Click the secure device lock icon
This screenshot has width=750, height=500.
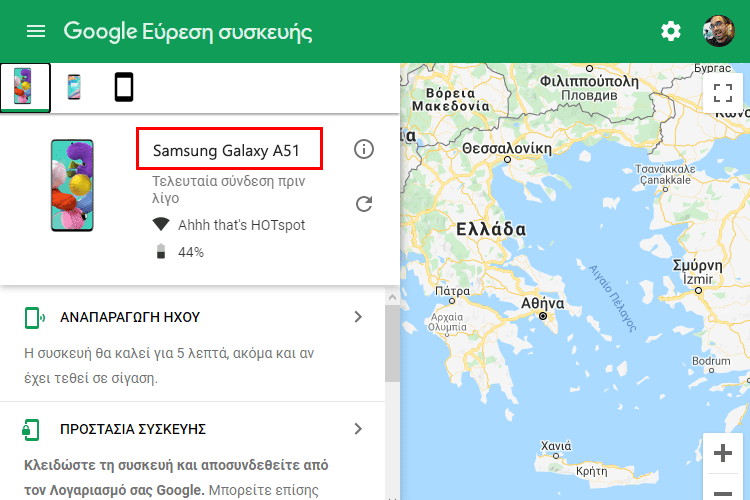coord(31,430)
